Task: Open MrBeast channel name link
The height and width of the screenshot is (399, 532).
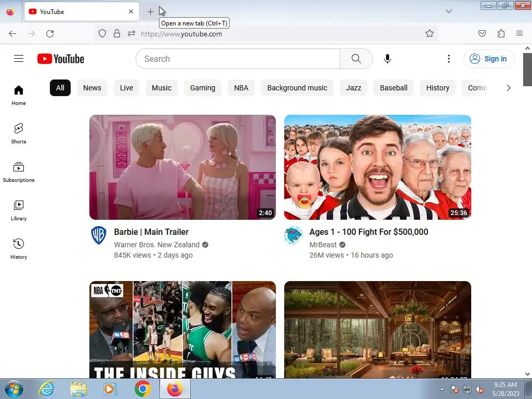Action: [x=323, y=245]
